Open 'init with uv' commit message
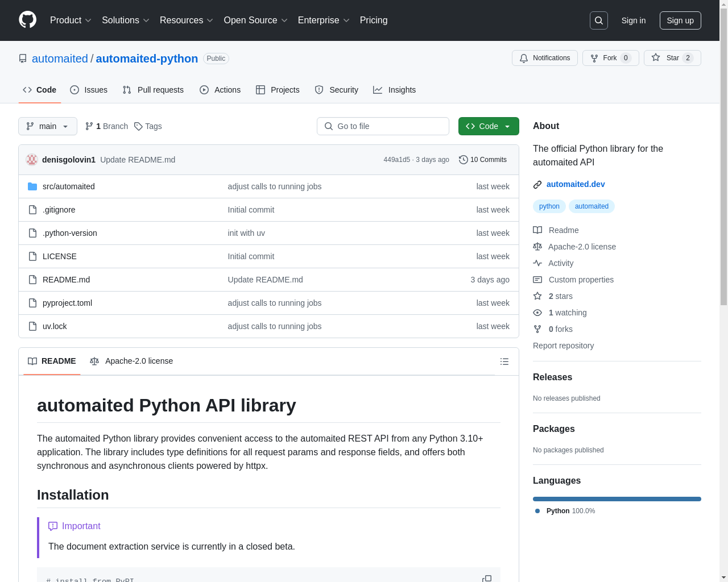 pos(246,233)
